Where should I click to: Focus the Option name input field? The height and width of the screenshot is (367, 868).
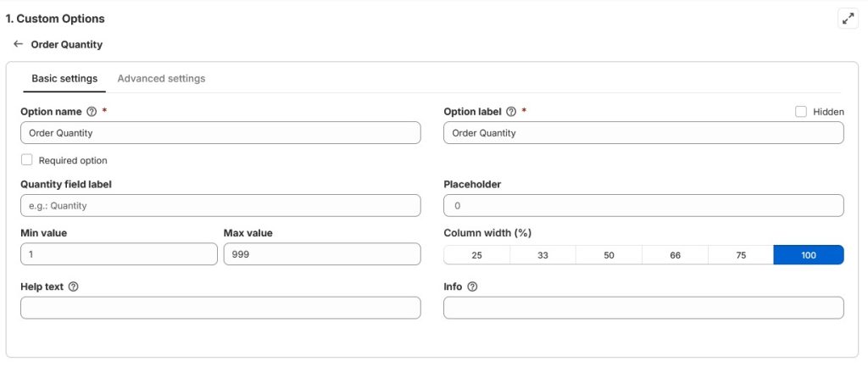tap(220, 133)
